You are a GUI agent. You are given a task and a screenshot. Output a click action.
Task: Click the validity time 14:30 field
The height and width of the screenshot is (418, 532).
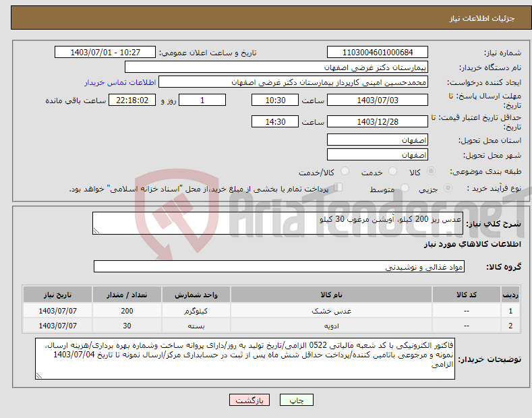275,121
